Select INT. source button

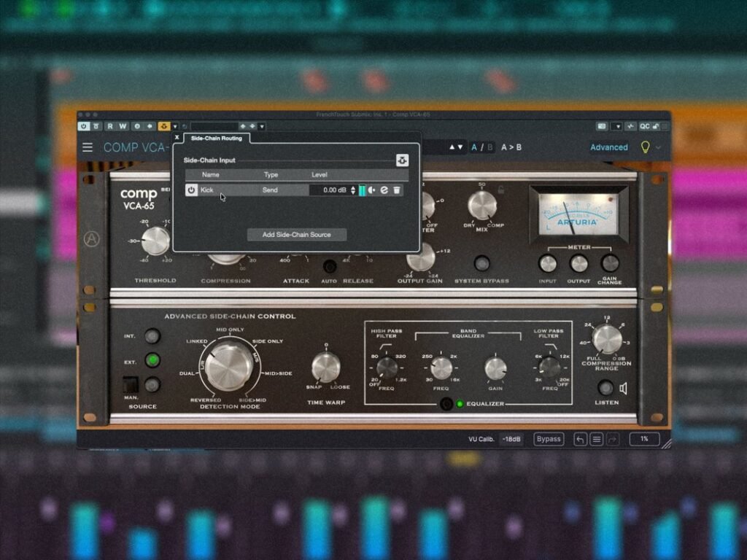[x=152, y=336]
